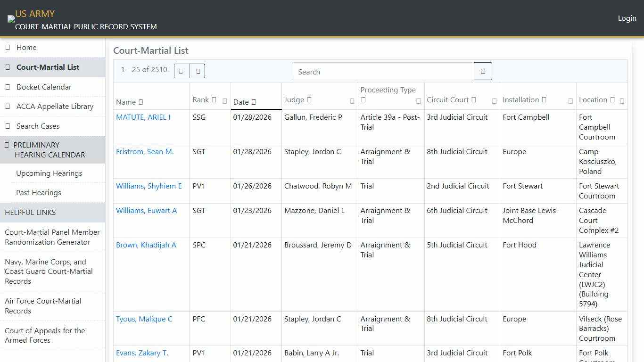
Task: Switch to Upcoming Hearings
Action: click(x=49, y=173)
